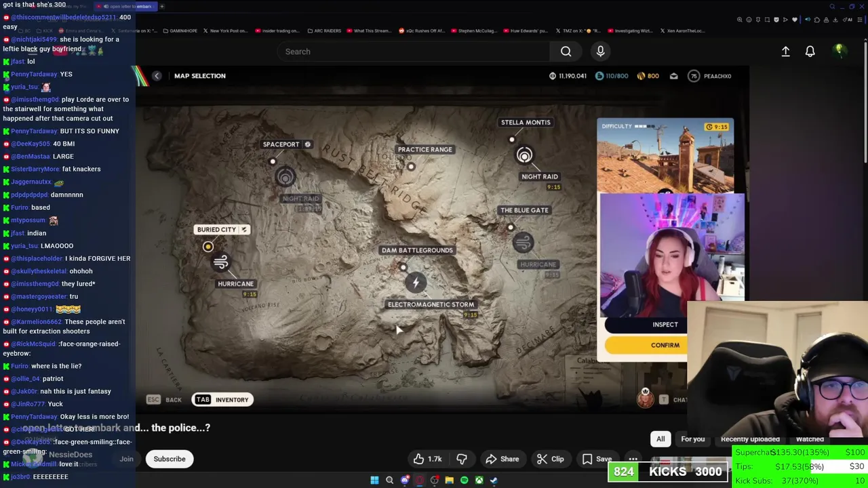Click the TAB Inventory button
The height and width of the screenshot is (488, 868).
click(222, 400)
